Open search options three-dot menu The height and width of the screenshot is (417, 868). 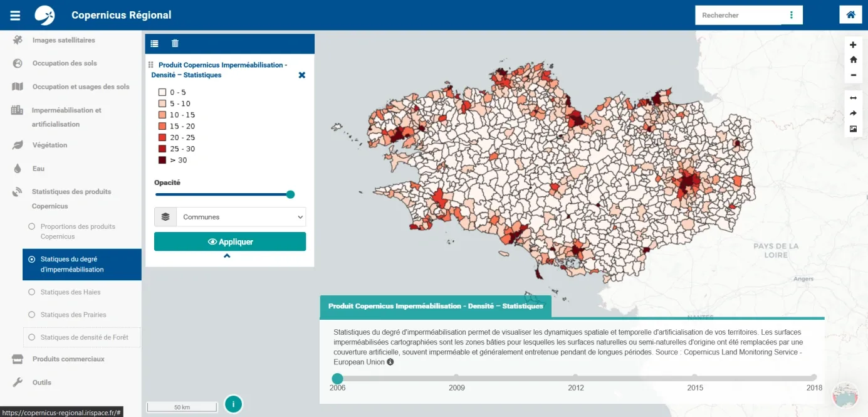[x=792, y=15]
